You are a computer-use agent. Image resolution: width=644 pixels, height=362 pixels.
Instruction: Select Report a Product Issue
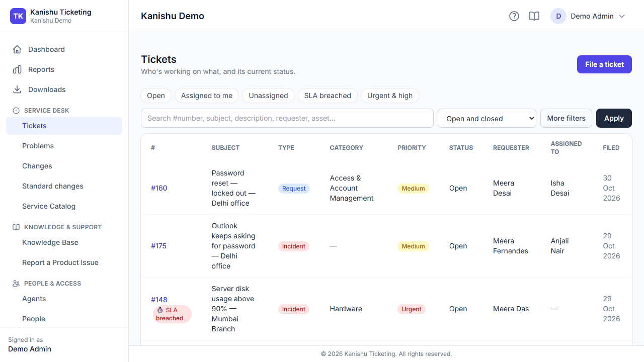[x=64, y=262]
